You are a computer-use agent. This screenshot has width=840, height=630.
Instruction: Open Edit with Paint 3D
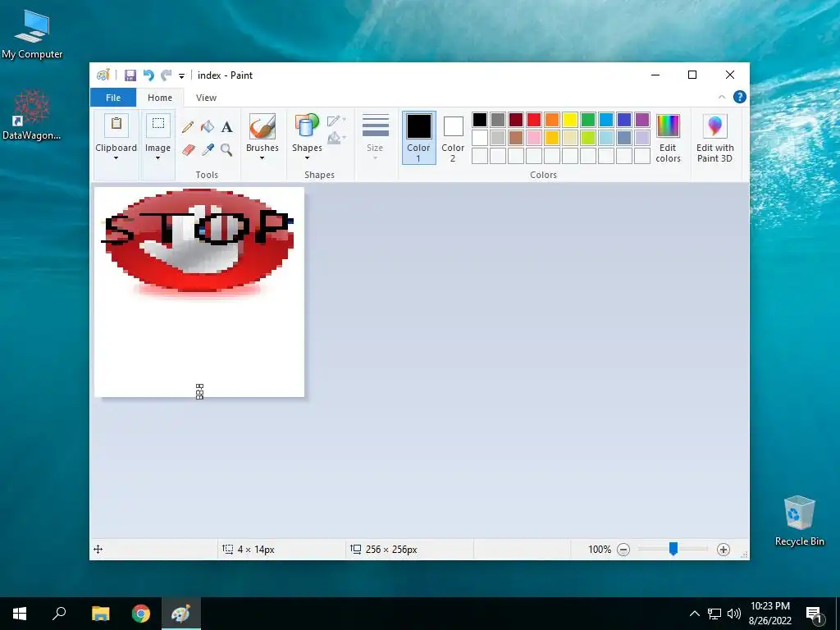tap(714, 138)
